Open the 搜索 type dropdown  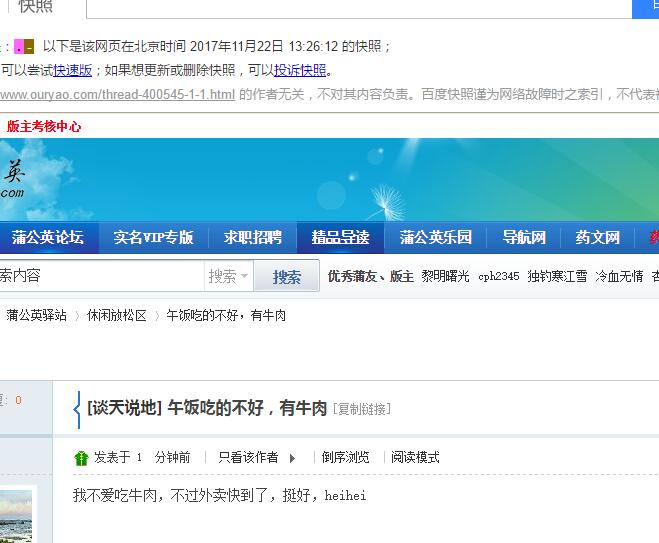point(229,276)
